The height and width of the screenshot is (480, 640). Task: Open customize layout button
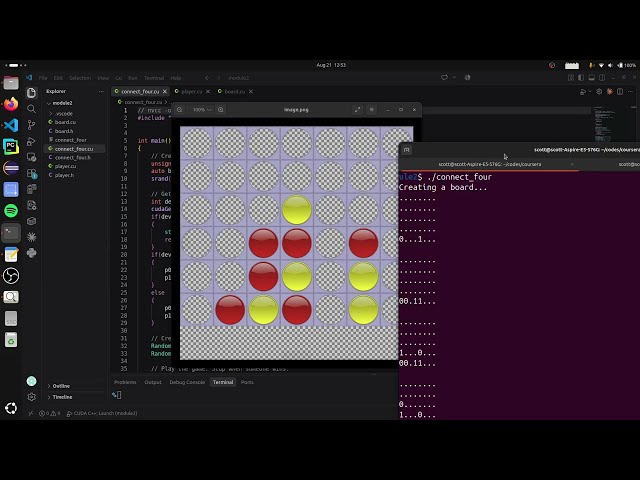point(571,78)
